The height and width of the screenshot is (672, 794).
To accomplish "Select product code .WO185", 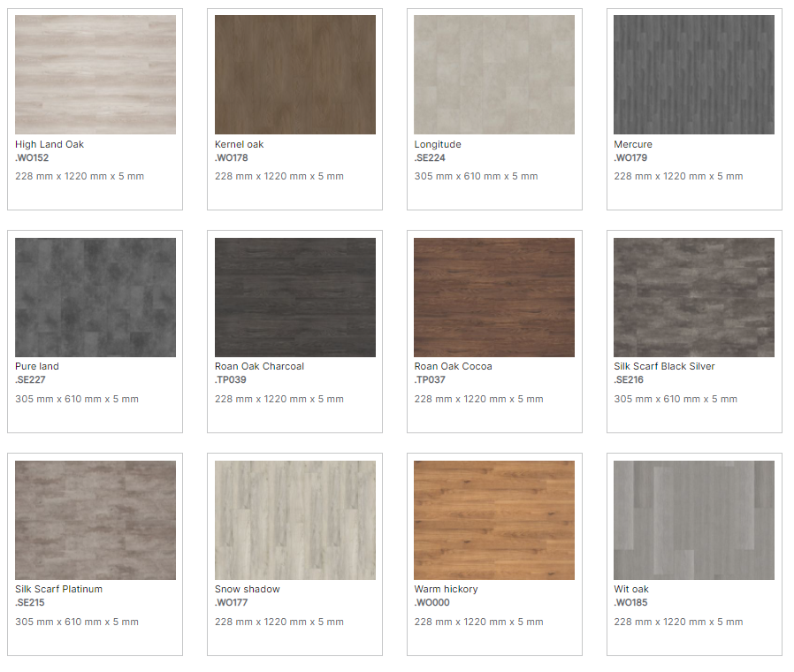I will 631,602.
